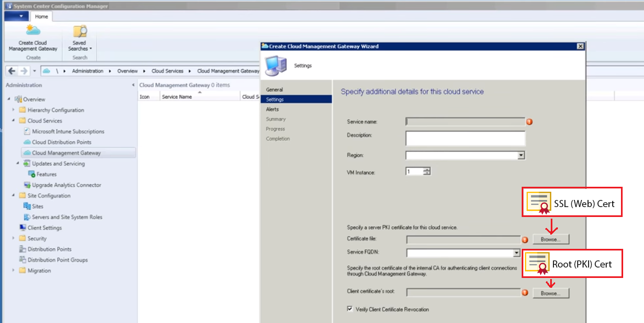Image resolution: width=644 pixels, height=323 pixels.
Task: Click the Cloud Management Gateway tree icon
Action: coord(27,153)
